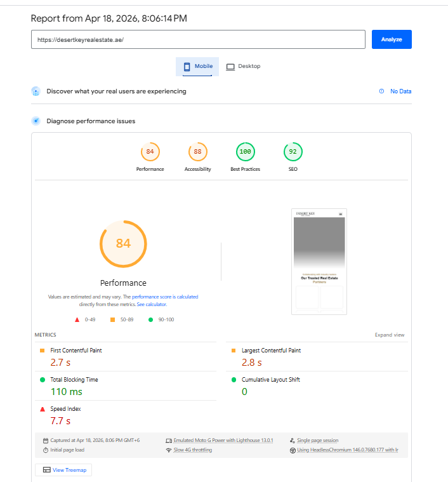Expand the Slow 4G throttling details
The image size is (448, 482).
coord(192,450)
